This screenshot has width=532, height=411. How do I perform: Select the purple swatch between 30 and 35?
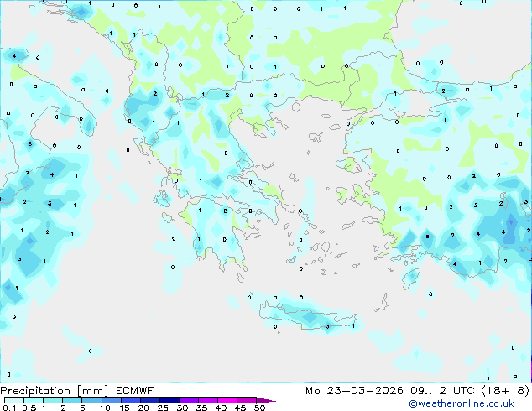[x=188, y=400]
